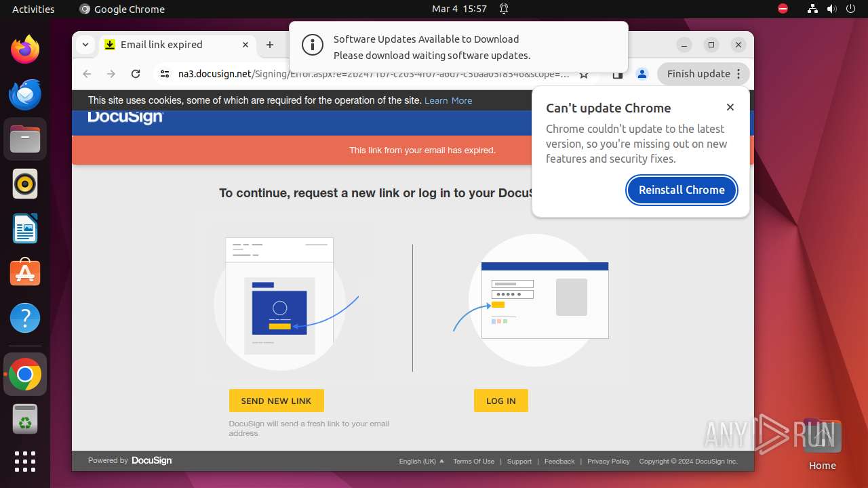868x488 pixels.
Task: Click 'This link from your email has expired.'
Action: [x=422, y=150]
